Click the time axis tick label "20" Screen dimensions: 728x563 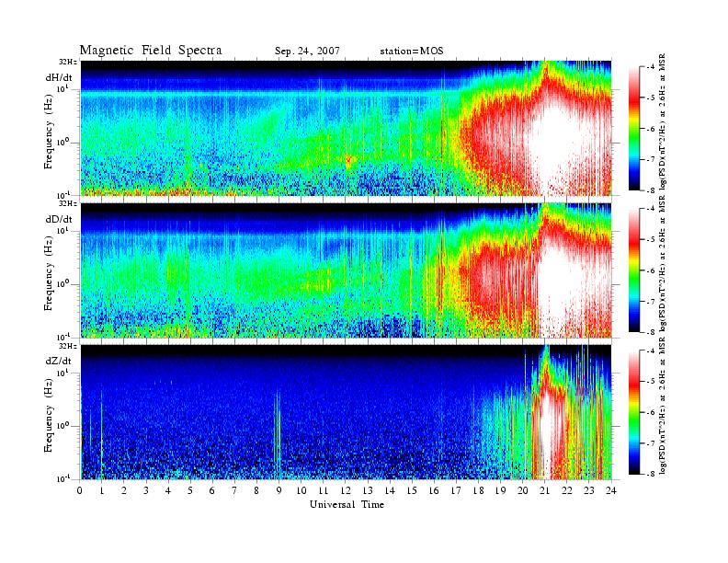[522, 490]
